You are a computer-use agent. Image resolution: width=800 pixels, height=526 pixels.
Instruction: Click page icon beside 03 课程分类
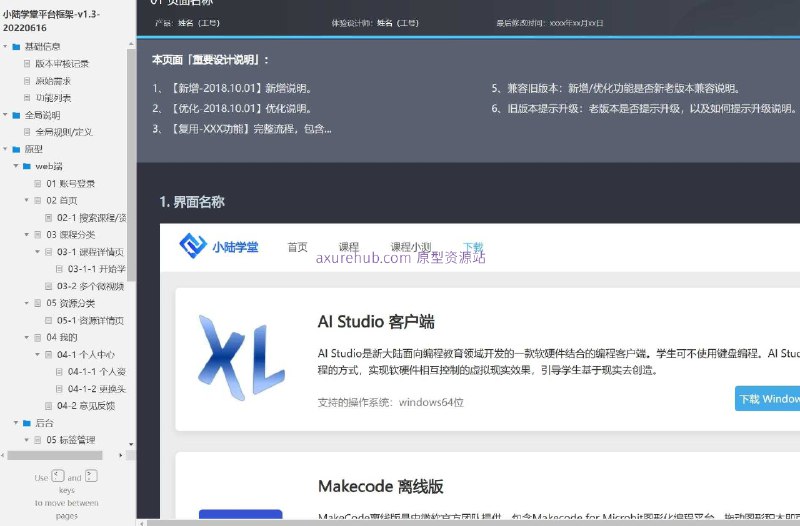(x=38, y=235)
